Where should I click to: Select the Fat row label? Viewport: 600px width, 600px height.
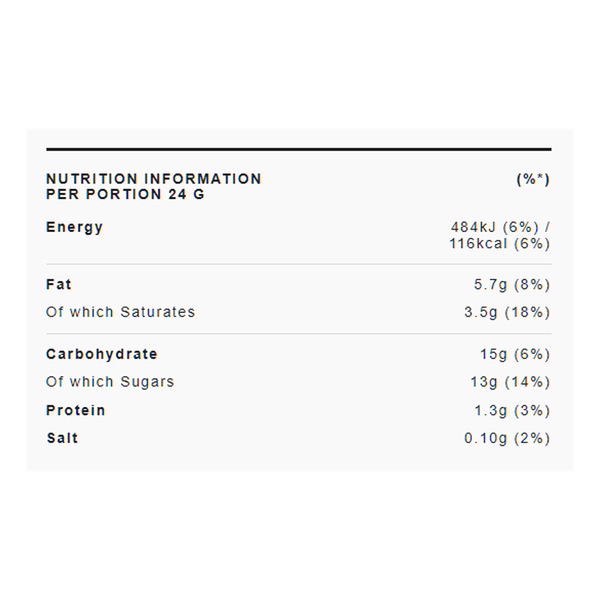coord(59,285)
